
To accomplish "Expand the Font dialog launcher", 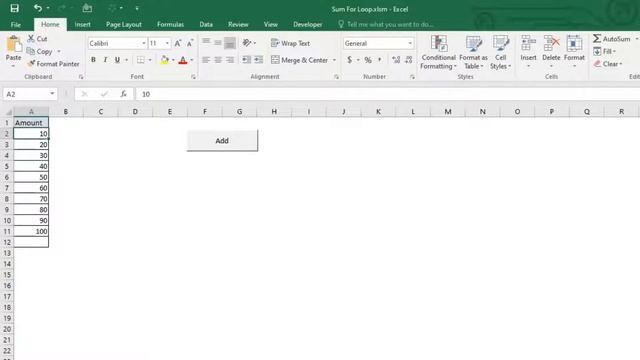I will tap(193, 77).
